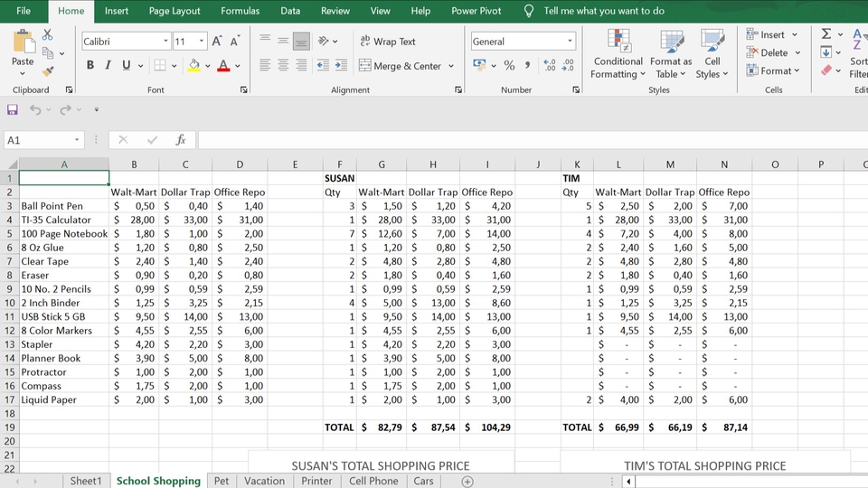This screenshot has width=868, height=488.
Task: Switch to the Data tab
Action: [x=290, y=11]
